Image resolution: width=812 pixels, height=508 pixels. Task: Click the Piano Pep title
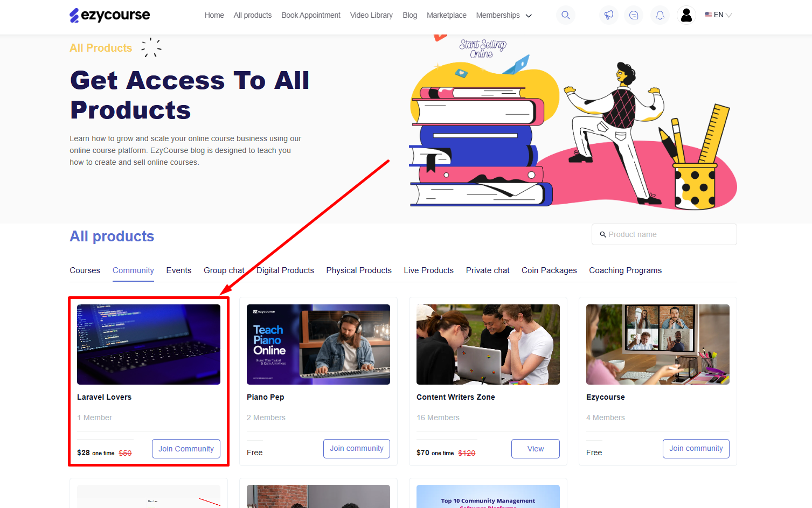pos(265,397)
